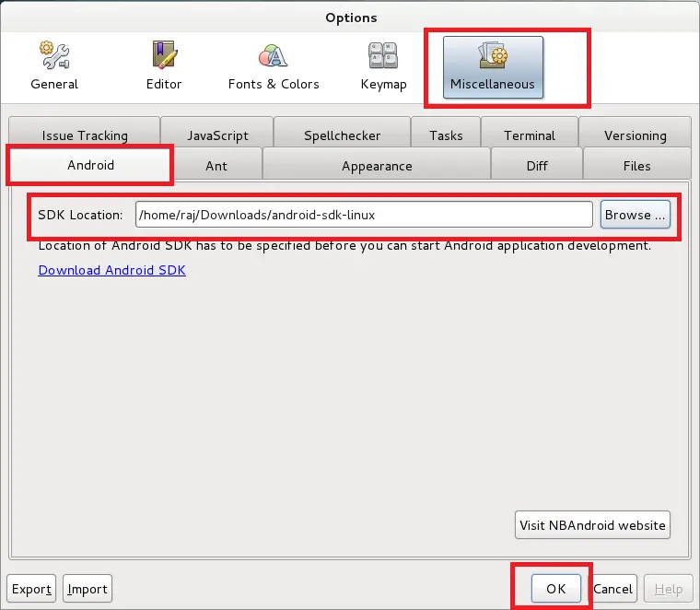Viewport: 700px width, 610px height.
Task: Click the SDK Location path field
Action: (x=364, y=215)
